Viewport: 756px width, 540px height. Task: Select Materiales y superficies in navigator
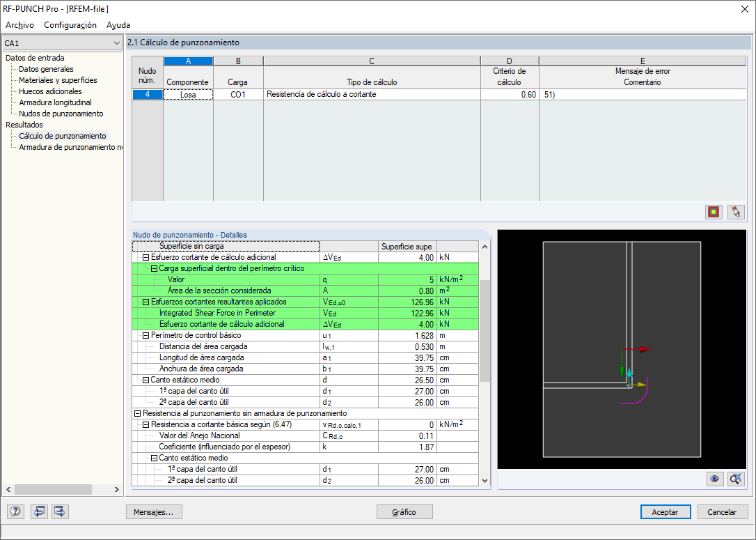pos(58,80)
